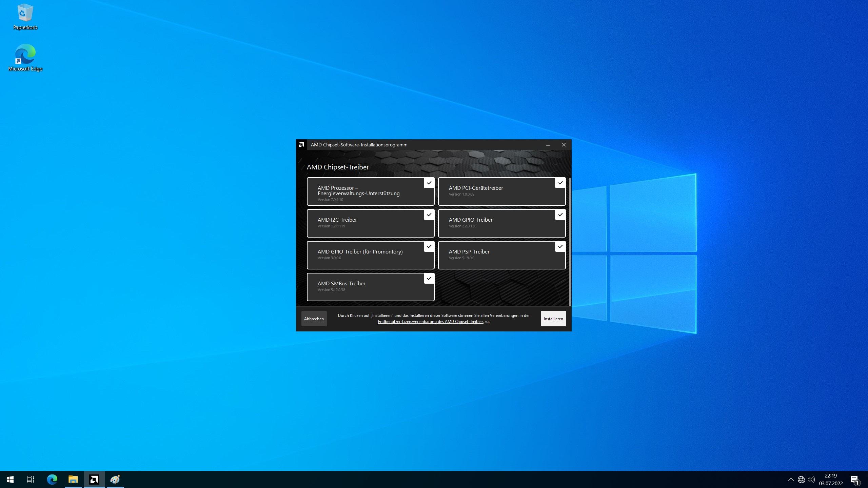Show hidden tray icons chevron
868x488 pixels.
(x=791, y=479)
